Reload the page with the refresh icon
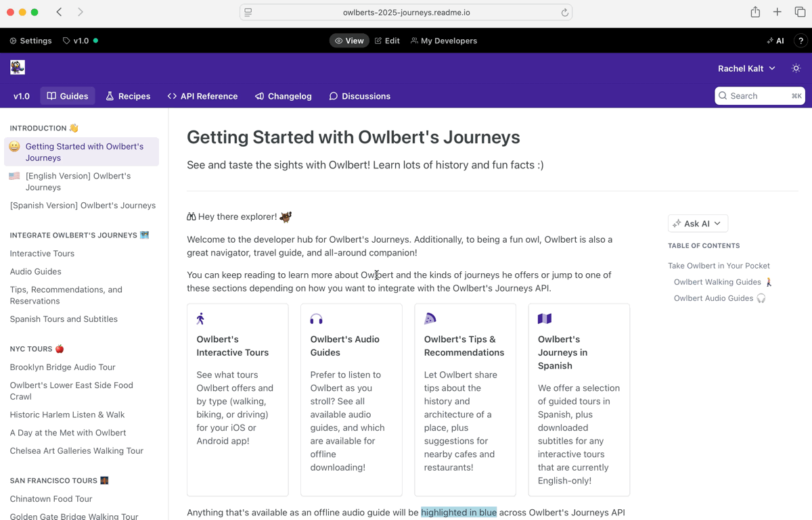The image size is (812, 520). click(x=564, y=12)
